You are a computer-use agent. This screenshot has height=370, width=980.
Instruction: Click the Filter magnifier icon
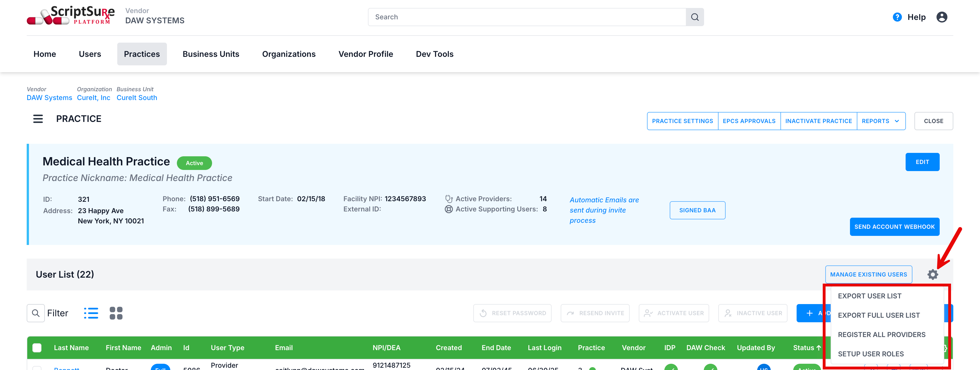click(36, 313)
